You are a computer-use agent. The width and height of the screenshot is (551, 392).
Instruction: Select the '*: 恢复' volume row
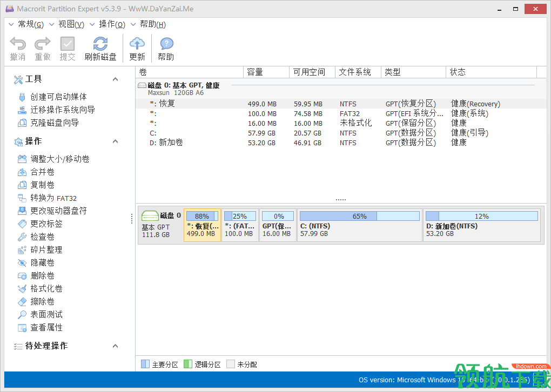pos(341,104)
